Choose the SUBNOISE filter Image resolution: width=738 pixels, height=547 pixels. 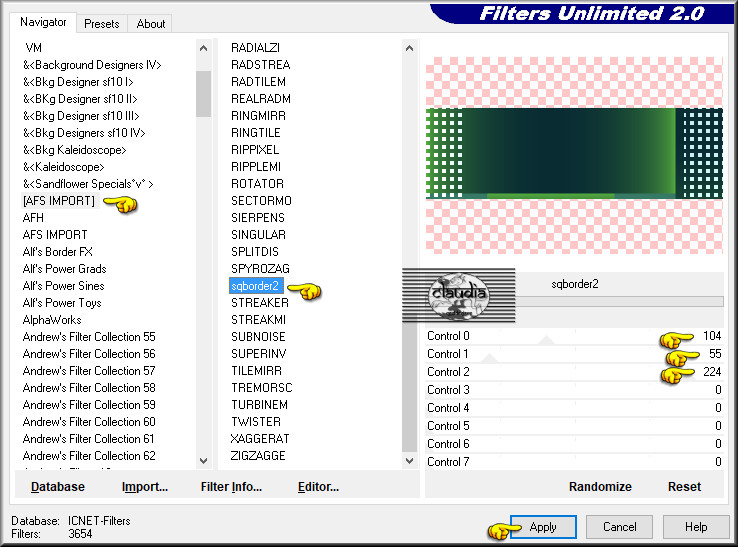[x=258, y=337]
